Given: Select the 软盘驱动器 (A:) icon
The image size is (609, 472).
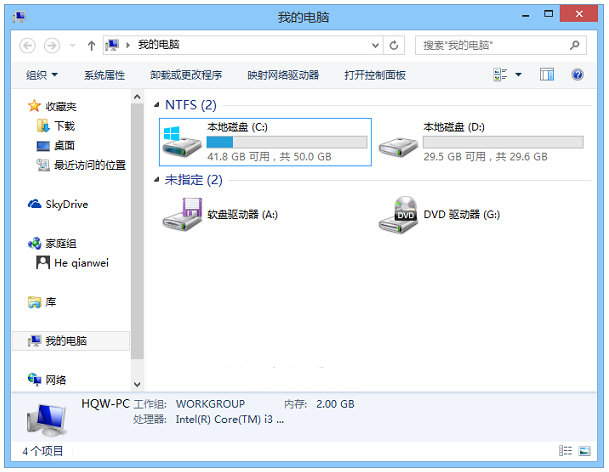Looking at the screenshot, I should coord(182,214).
